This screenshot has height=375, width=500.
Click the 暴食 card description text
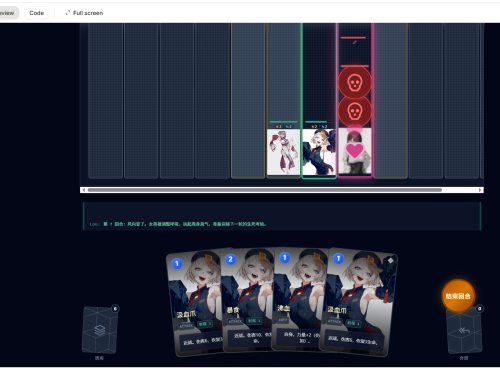point(253,337)
